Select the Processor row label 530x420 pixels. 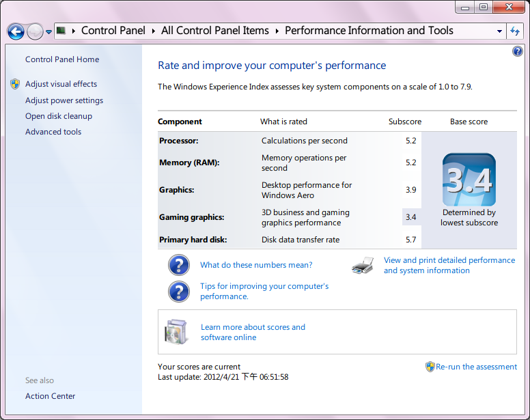[x=179, y=141]
